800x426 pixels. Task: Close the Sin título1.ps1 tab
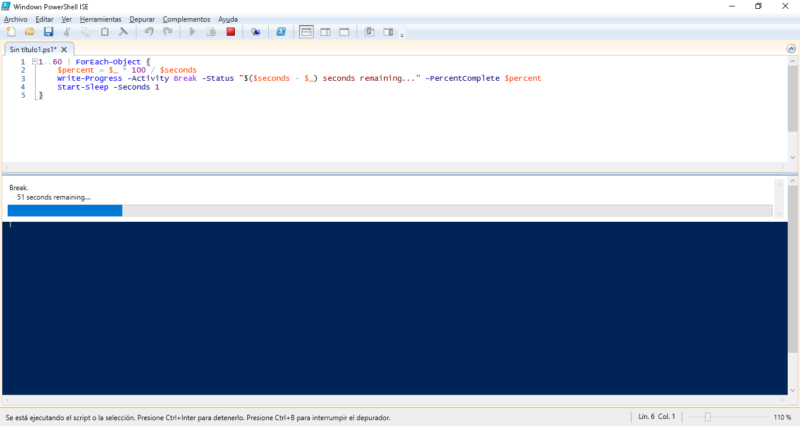pos(65,48)
